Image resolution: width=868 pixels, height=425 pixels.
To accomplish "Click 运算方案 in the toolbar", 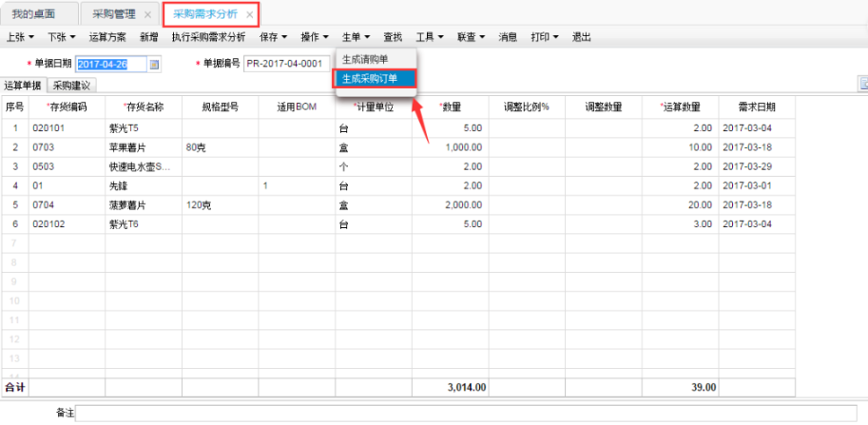I will click(x=107, y=37).
